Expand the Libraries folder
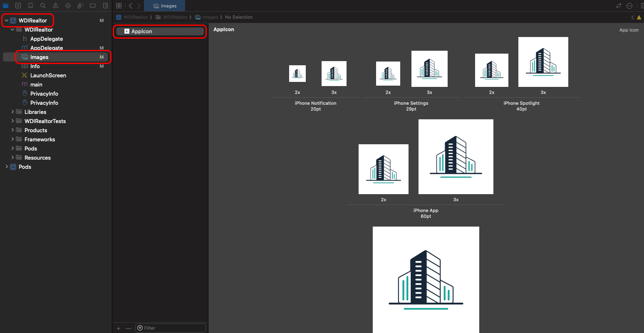 click(x=12, y=112)
